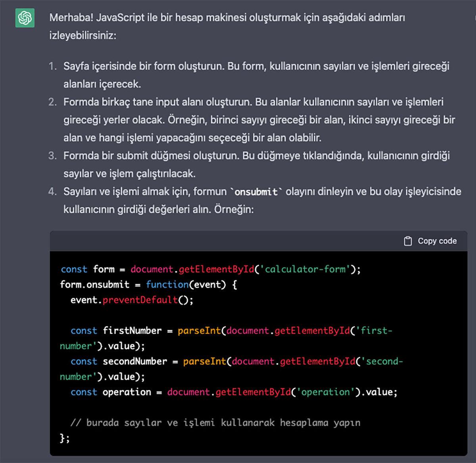Screen dimensions: 476x463
Task: Click the clipboard icon beside Copy code
Action: point(408,240)
